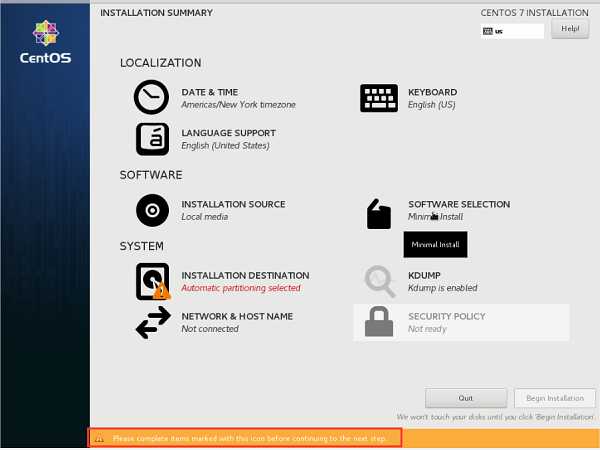Open the Date & Time clock icon
Screen dimensions: 600x450
point(151,97)
